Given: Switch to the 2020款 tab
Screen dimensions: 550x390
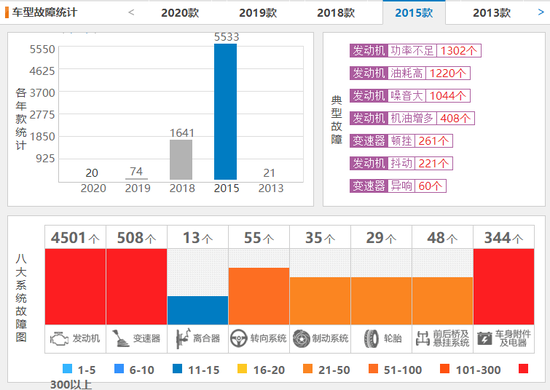Looking at the screenshot, I should click(180, 13).
